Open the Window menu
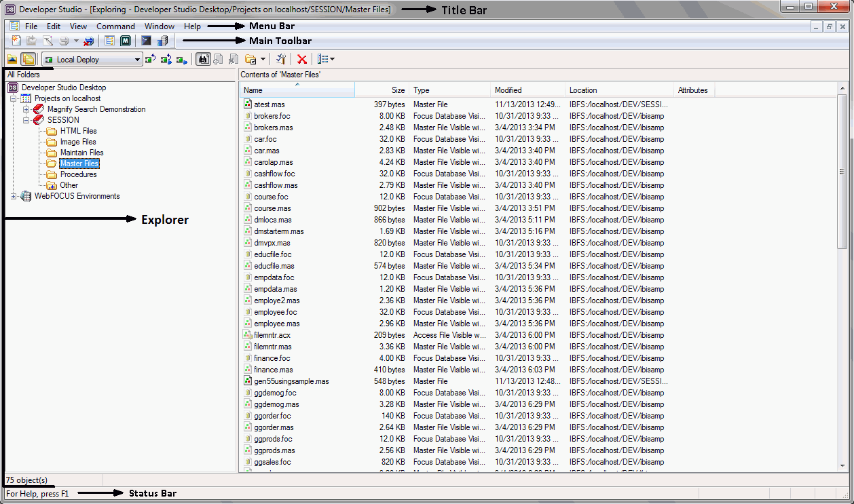Image resolution: width=854 pixels, height=504 pixels. point(160,26)
